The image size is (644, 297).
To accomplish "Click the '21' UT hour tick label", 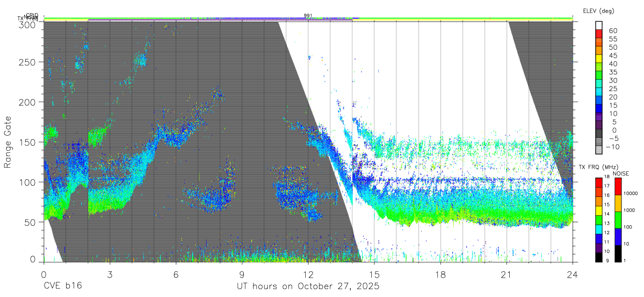I will 507,274.
